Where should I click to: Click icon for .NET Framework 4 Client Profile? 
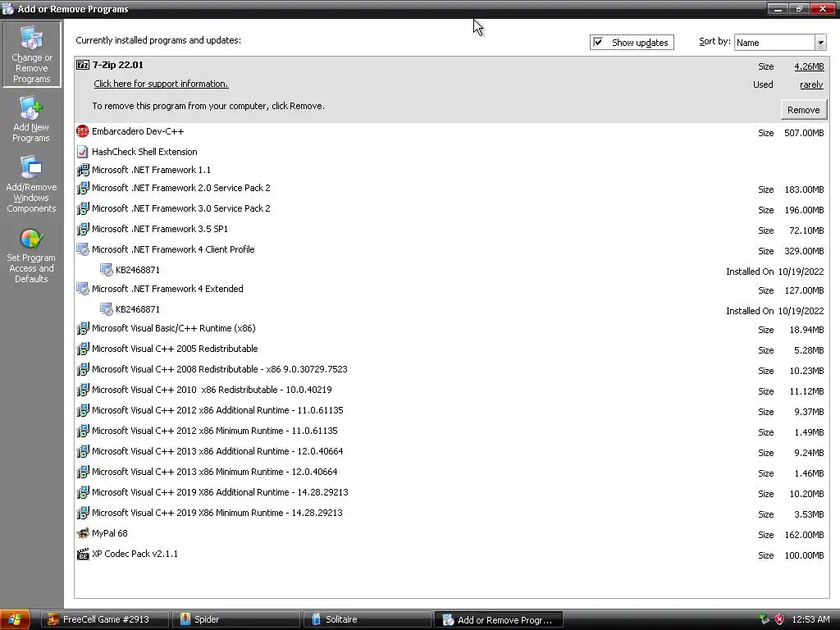point(83,249)
